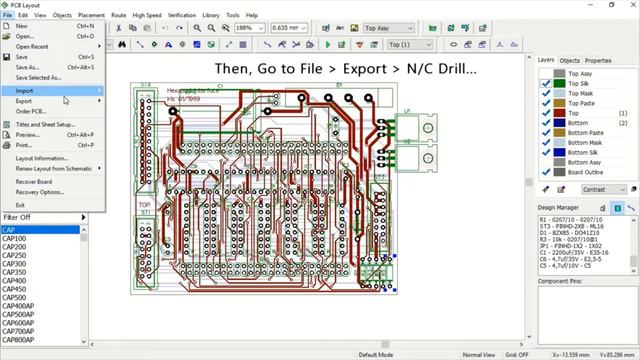
Task: Click the pin icon under the layers list
Action: tap(546, 189)
